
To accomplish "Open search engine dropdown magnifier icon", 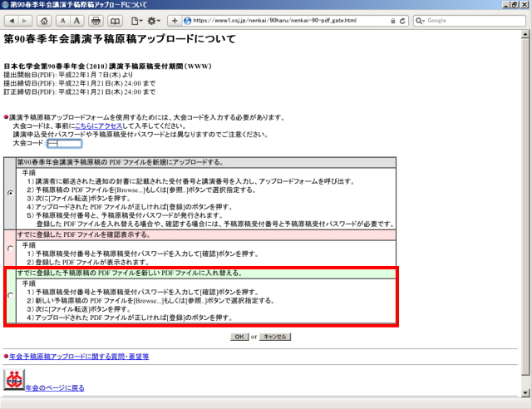I will 420,21.
